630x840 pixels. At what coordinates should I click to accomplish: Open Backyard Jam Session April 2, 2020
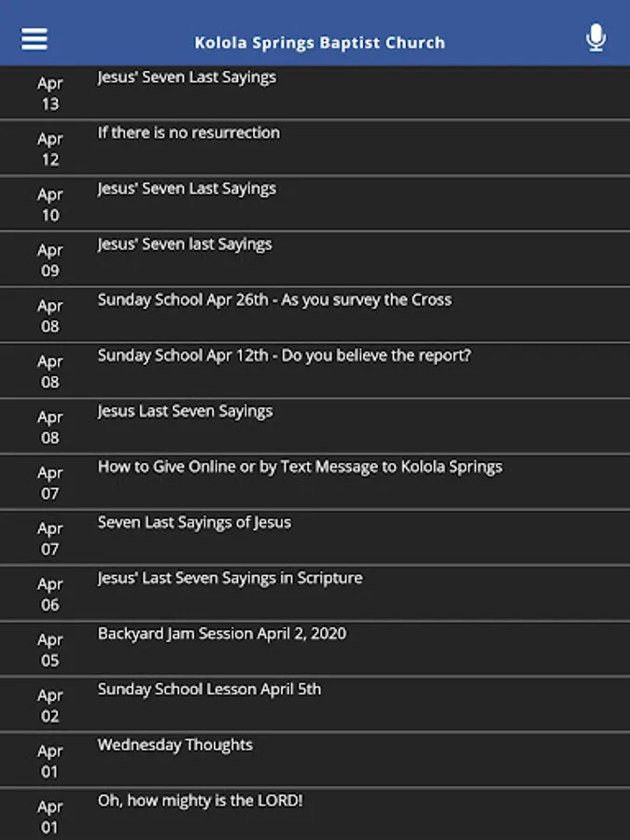(222, 634)
